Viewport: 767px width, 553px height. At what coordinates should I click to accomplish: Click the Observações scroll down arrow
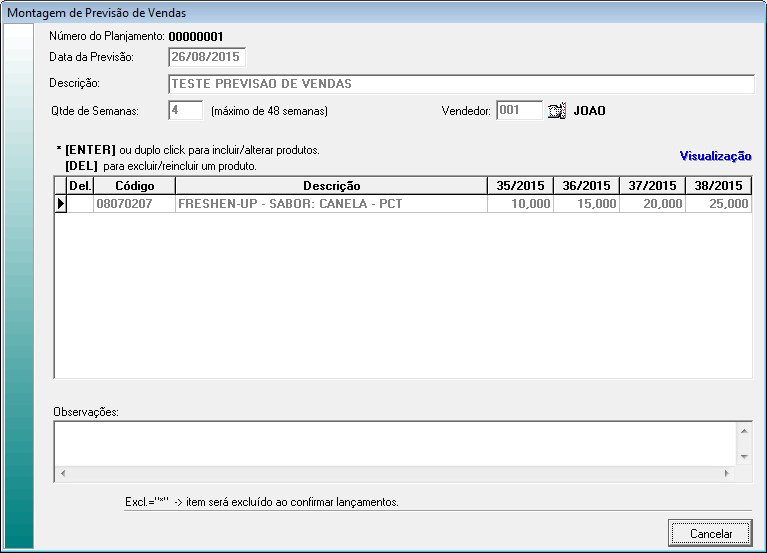click(x=743, y=456)
